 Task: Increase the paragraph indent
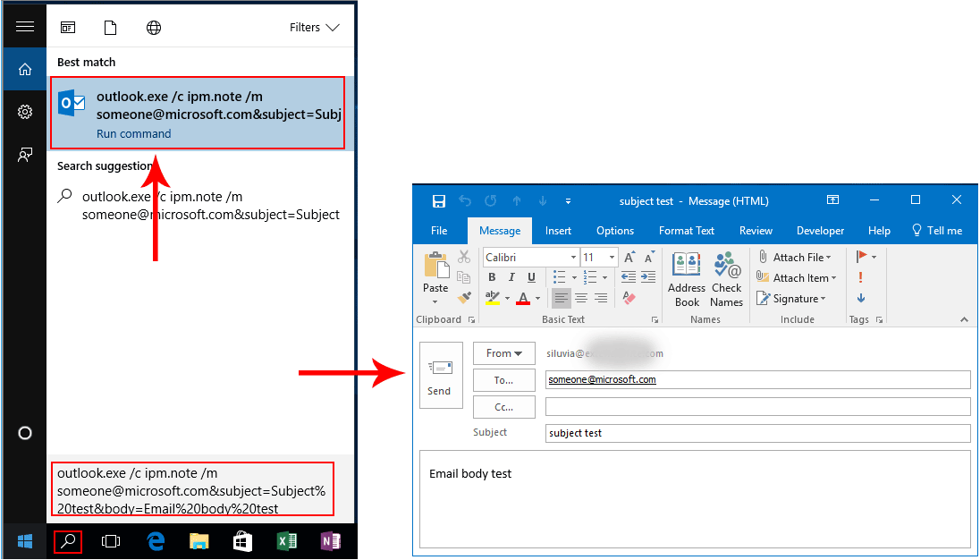pyautogui.click(x=649, y=277)
